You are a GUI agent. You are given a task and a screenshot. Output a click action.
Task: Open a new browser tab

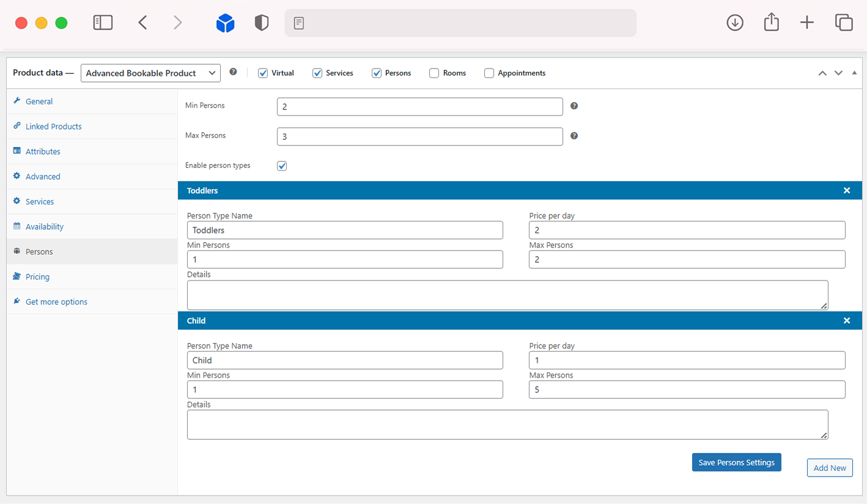click(x=807, y=23)
